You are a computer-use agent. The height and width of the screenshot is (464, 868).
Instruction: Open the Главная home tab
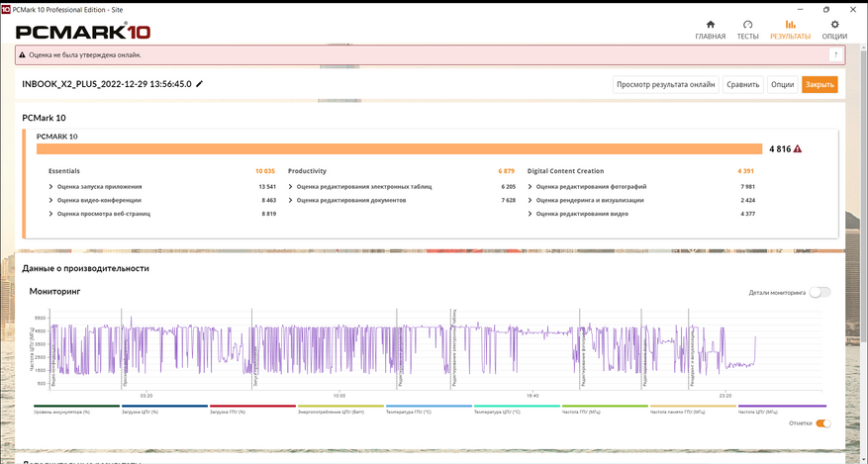pos(711,30)
